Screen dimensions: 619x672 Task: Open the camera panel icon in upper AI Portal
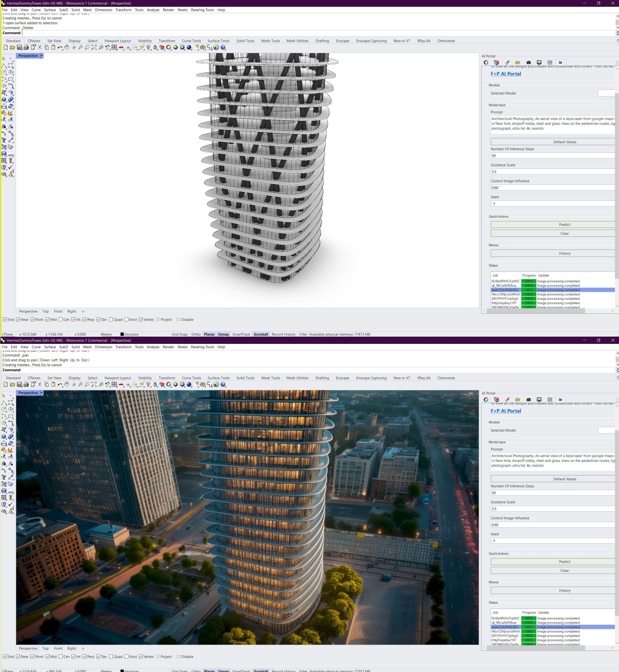[x=528, y=62]
